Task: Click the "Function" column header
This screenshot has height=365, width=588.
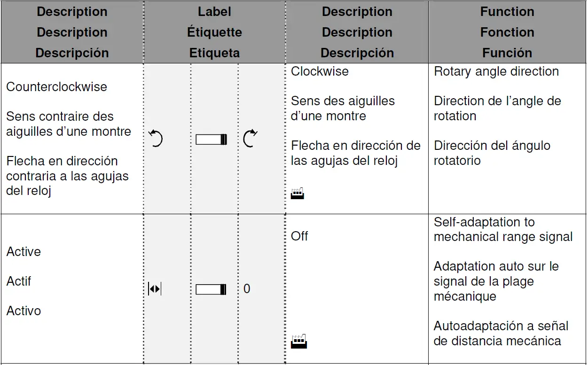Action: (x=507, y=12)
